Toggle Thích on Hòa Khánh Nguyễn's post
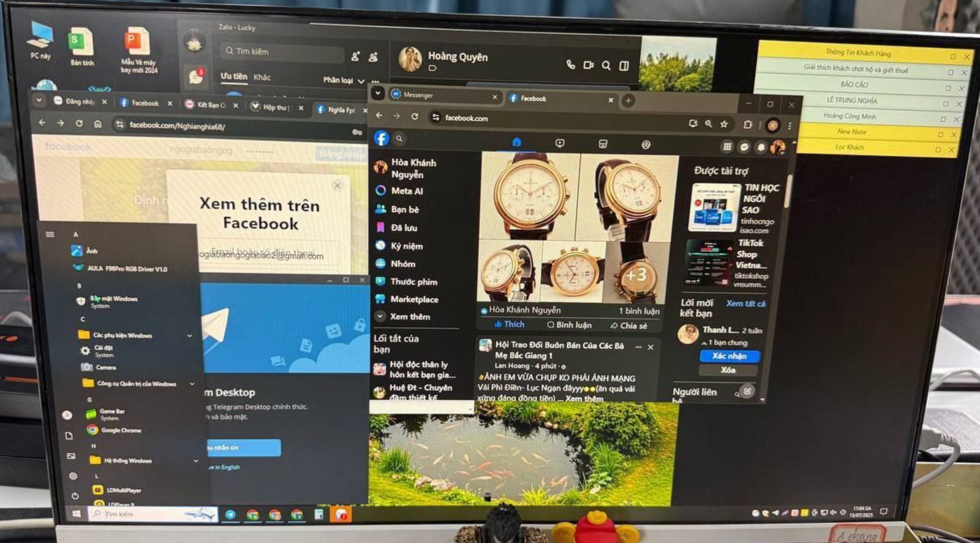The height and width of the screenshot is (543, 980). [x=509, y=324]
